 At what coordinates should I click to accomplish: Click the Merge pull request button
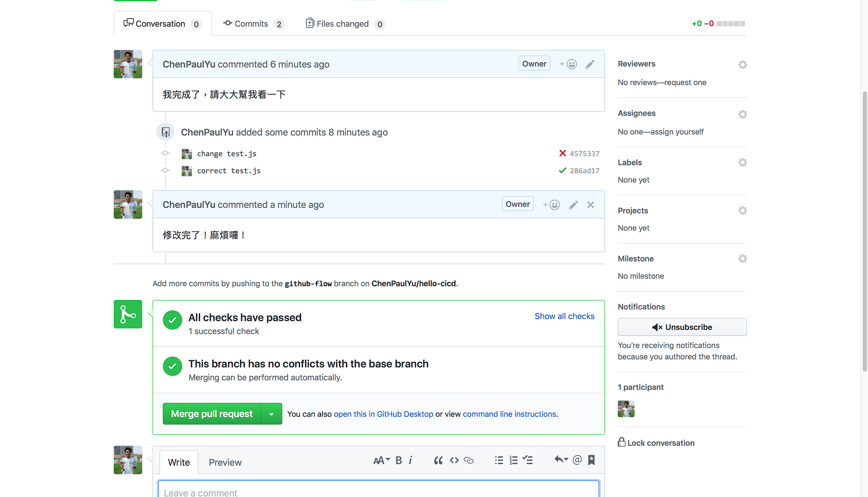tap(211, 414)
